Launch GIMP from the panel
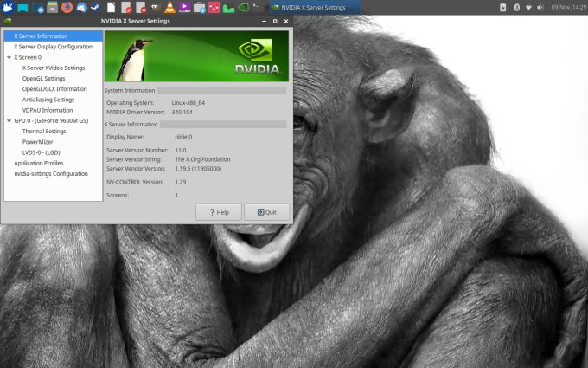Viewport: 588px width, 368px height. coord(155,7)
